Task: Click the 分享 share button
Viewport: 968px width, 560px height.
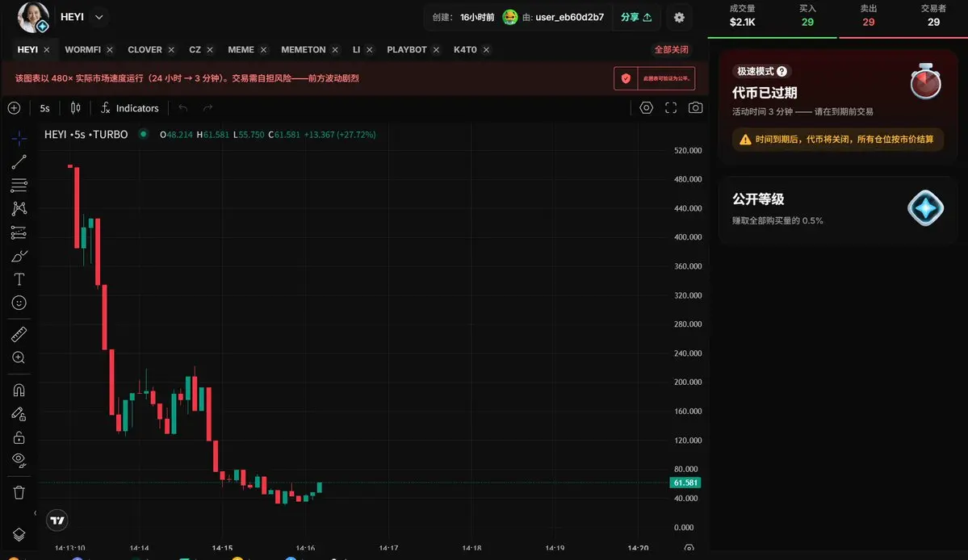Action: click(636, 17)
